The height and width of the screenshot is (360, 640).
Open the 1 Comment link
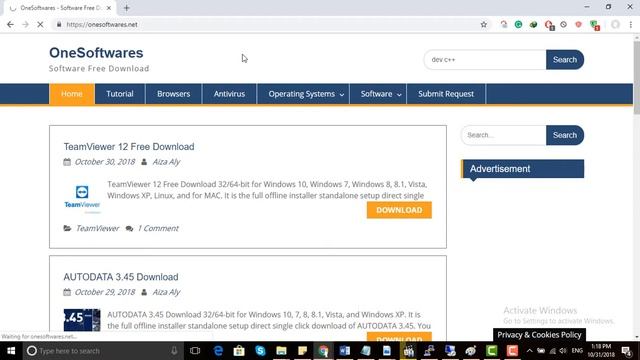pyautogui.click(x=158, y=228)
